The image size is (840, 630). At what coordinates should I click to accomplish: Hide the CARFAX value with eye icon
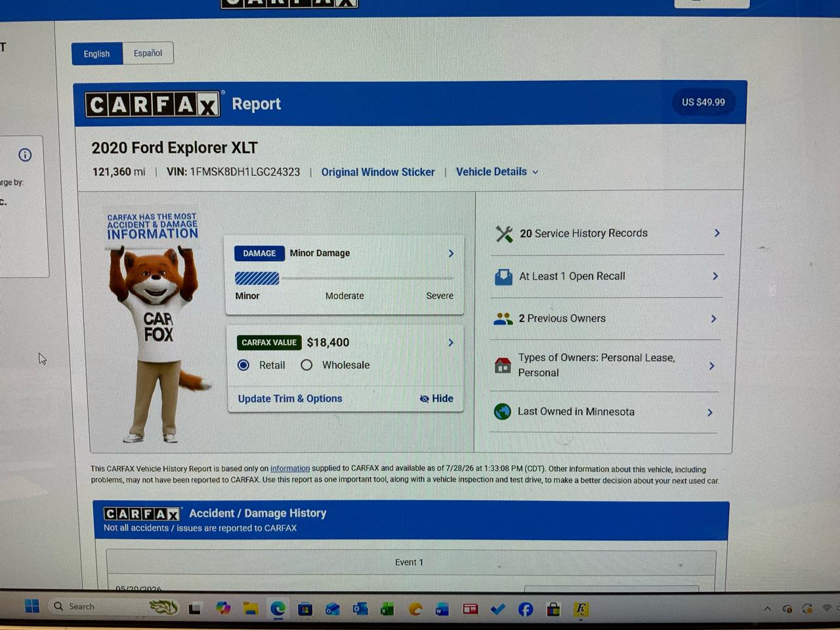click(x=436, y=398)
